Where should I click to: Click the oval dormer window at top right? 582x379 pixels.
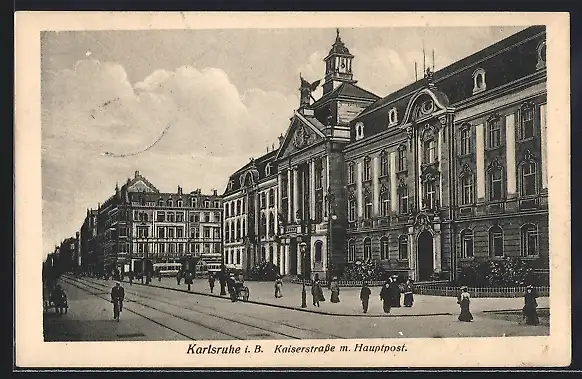(x=479, y=81)
